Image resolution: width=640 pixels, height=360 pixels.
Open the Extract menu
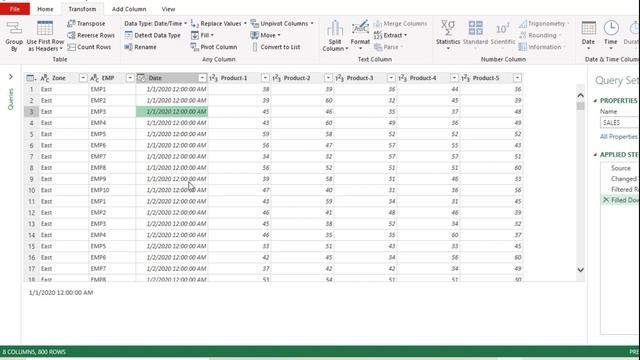click(391, 36)
